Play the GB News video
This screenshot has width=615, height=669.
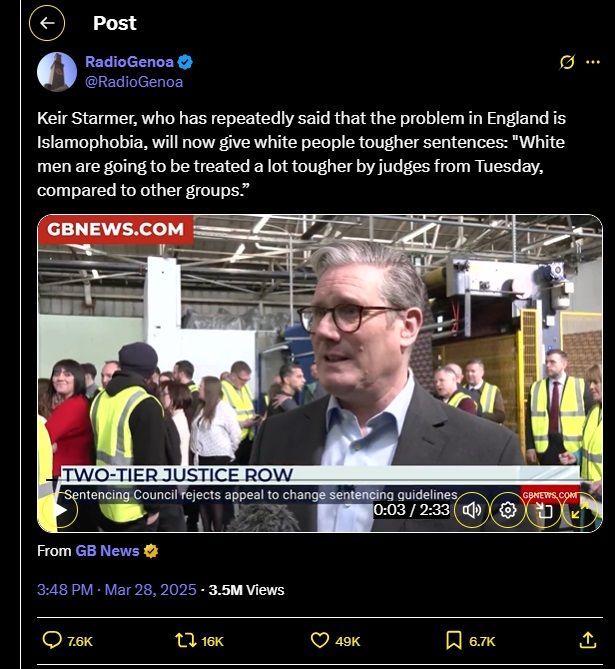click(60, 510)
